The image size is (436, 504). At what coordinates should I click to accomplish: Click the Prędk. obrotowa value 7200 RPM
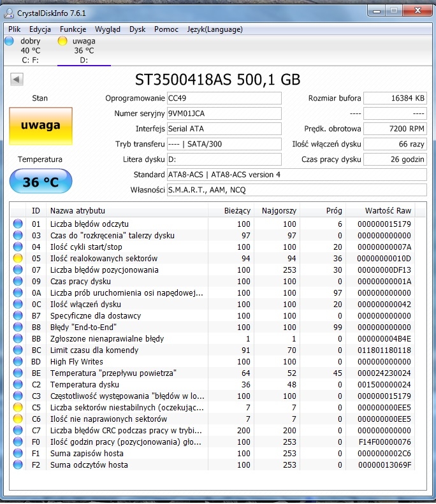click(x=395, y=129)
